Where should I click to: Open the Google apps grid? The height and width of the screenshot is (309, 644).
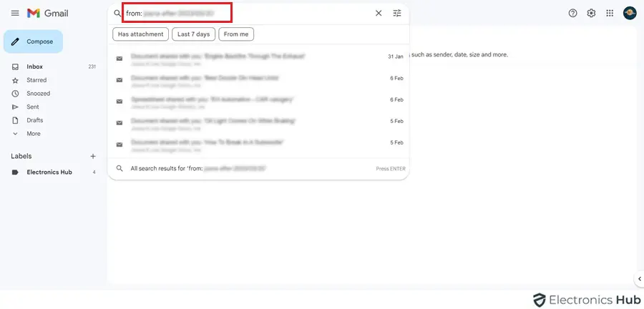coord(610,13)
